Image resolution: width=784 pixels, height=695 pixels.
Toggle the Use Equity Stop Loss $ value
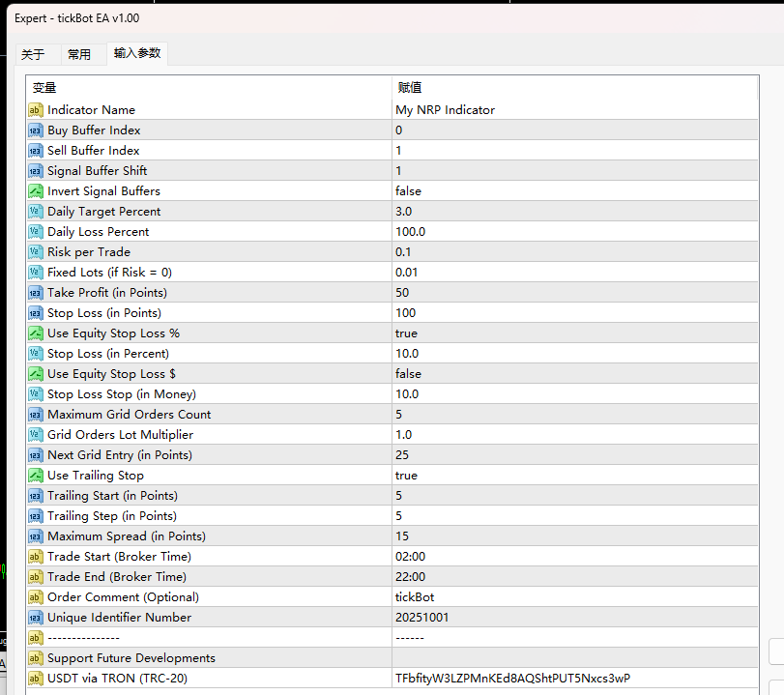tap(574, 373)
